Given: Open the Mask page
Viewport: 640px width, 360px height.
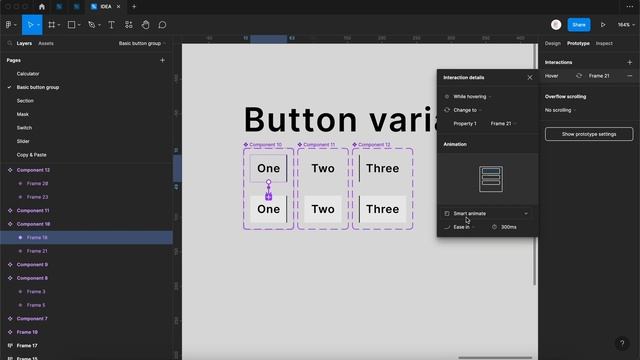Looking at the screenshot, I should [22, 114].
